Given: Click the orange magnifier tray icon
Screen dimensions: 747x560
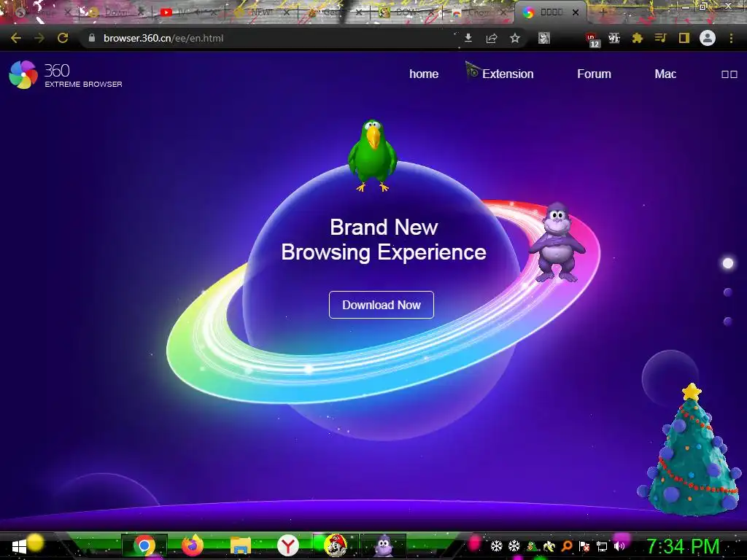Looking at the screenshot, I should click(566, 546).
